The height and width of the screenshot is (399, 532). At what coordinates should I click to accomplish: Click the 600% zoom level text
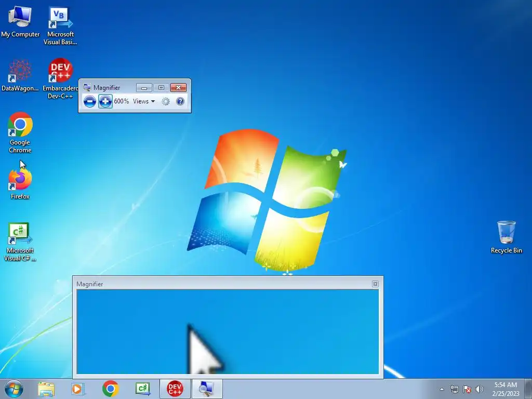121,101
